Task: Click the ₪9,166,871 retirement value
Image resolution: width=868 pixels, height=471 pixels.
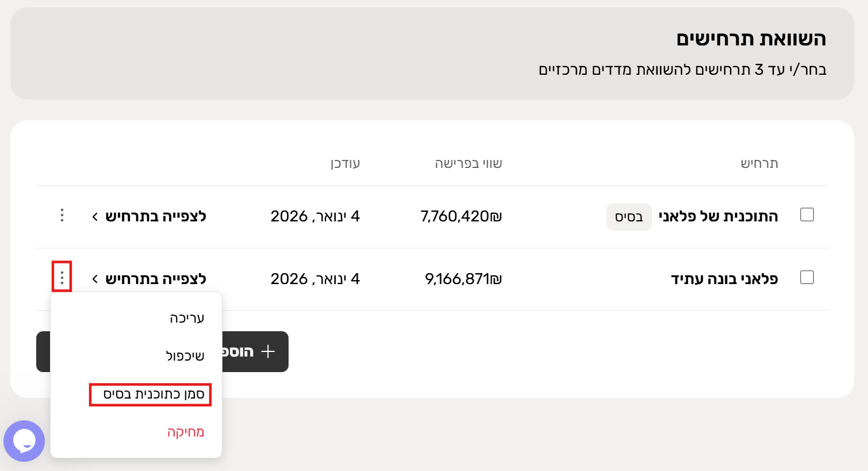Action: click(463, 279)
